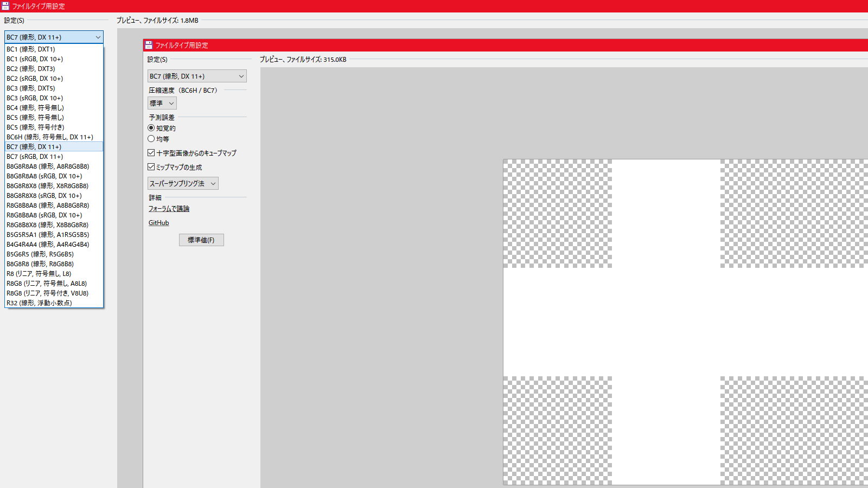Select highlighted BC7 (線形, DX 11+) list item
The image size is (868, 488).
(x=54, y=146)
